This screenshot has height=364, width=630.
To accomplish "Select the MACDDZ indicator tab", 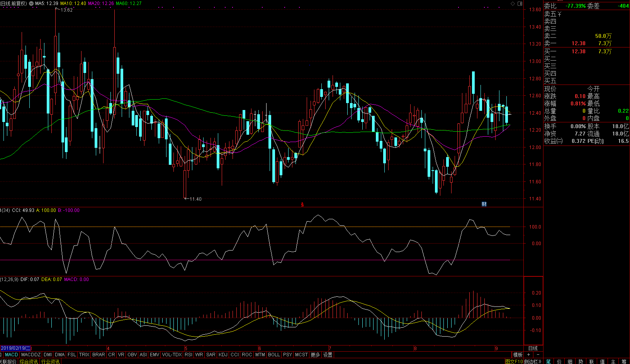I will point(31,355).
